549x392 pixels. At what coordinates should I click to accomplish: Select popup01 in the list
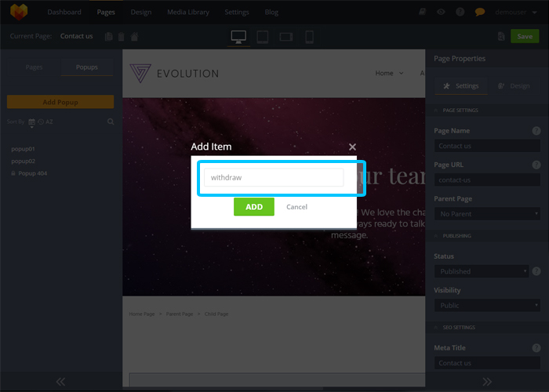23,149
